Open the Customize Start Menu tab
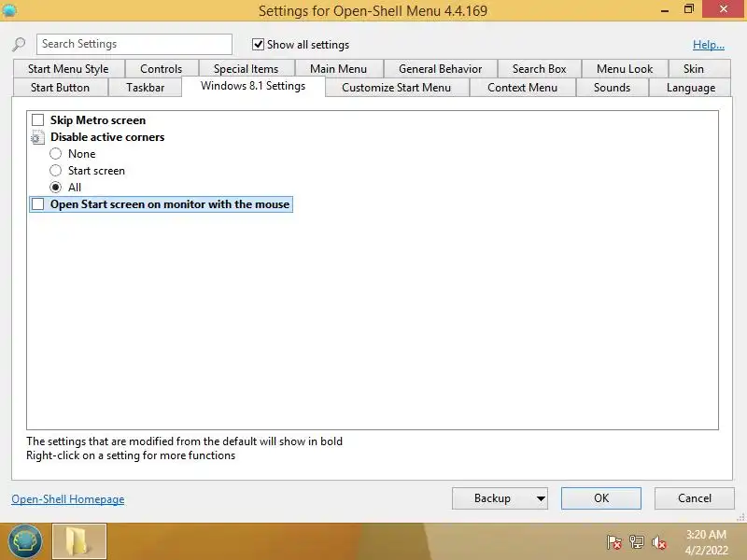This screenshot has width=747, height=560. tap(396, 88)
